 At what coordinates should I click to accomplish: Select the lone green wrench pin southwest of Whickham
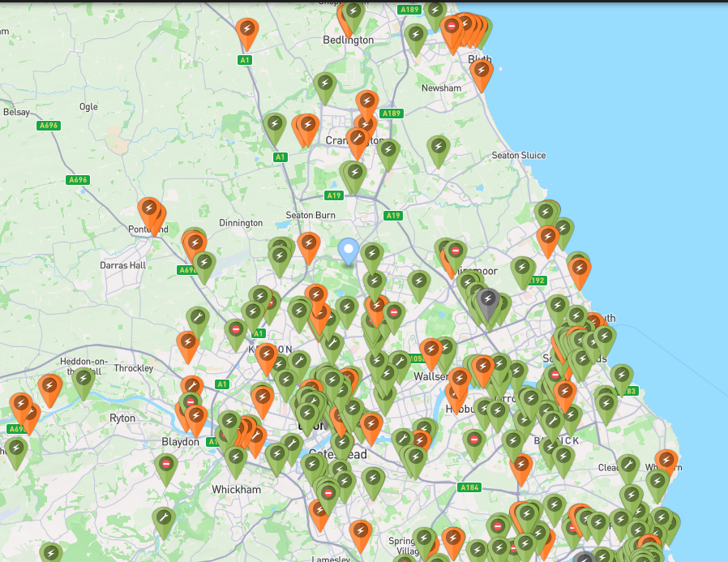(164, 522)
